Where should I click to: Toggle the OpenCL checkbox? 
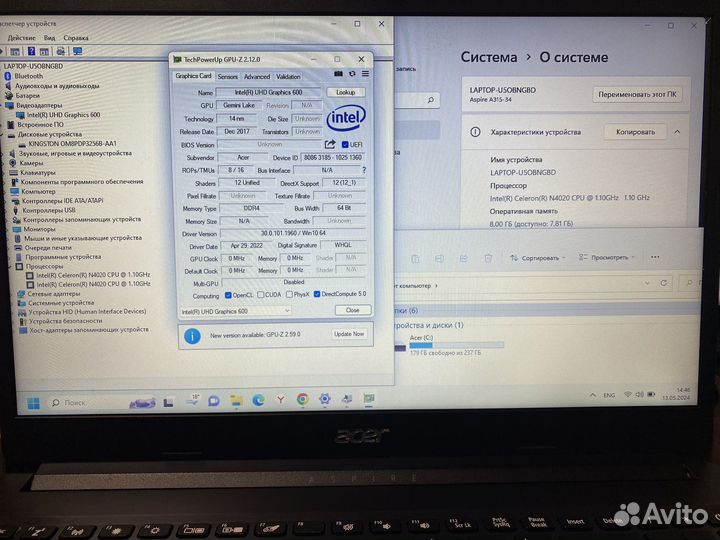(228, 295)
